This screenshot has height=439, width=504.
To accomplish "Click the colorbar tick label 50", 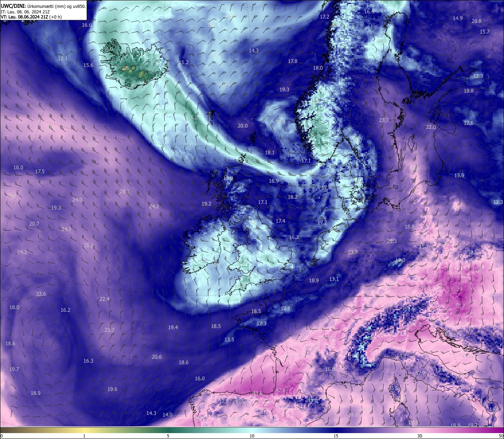I will coord(501,436).
